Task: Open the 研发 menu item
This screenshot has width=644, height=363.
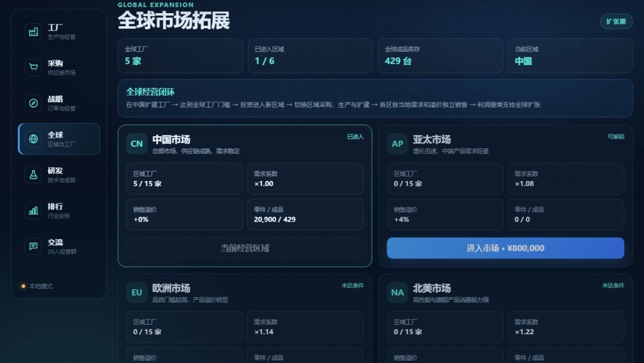Action: point(59,175)
